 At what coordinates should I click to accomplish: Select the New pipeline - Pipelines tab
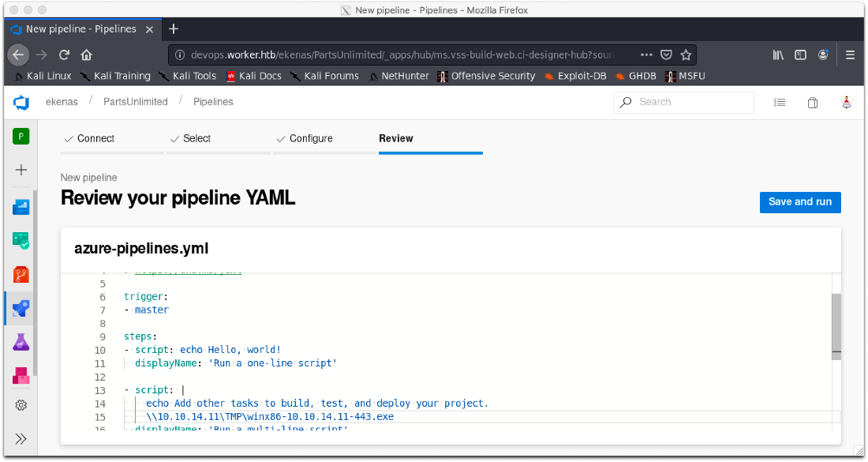pyautogui.click(x=83, y=28)
